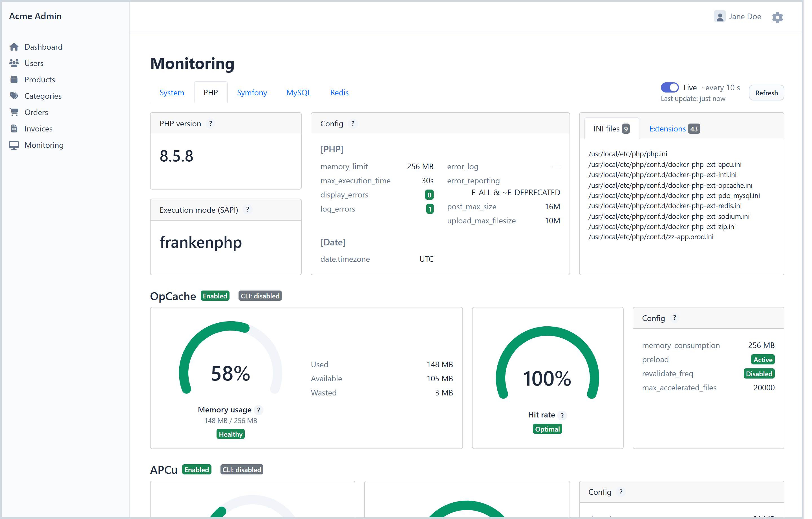The height and width of the screenshot is (519, 812).
Task: Click the preload Active badge
Action: tap(763, 360)
